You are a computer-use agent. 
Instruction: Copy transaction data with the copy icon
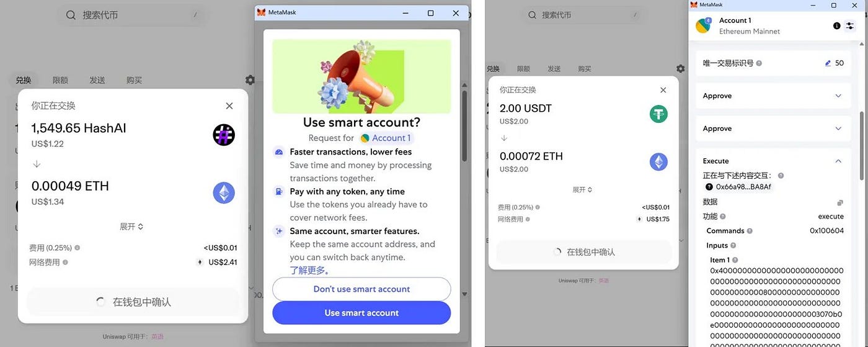(840, 203)
